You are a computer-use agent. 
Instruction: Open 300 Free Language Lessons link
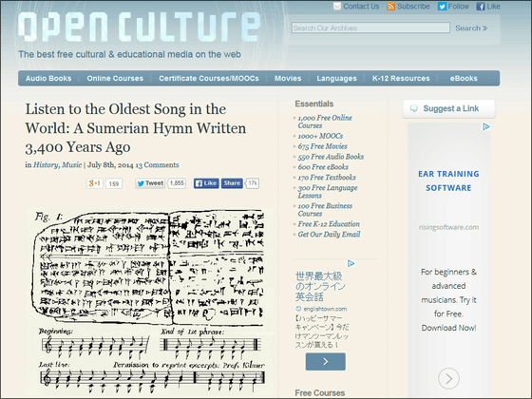coord(328,192)
